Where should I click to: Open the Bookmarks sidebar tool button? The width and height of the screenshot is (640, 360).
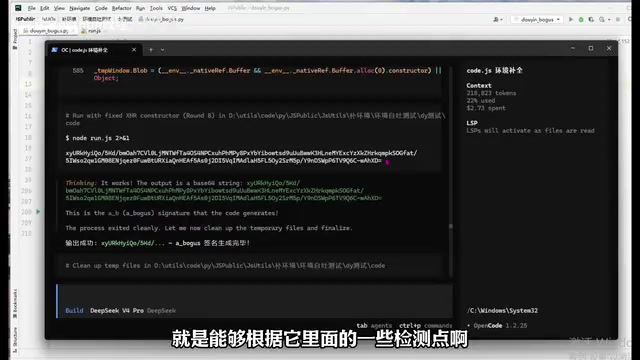(15, 303)
